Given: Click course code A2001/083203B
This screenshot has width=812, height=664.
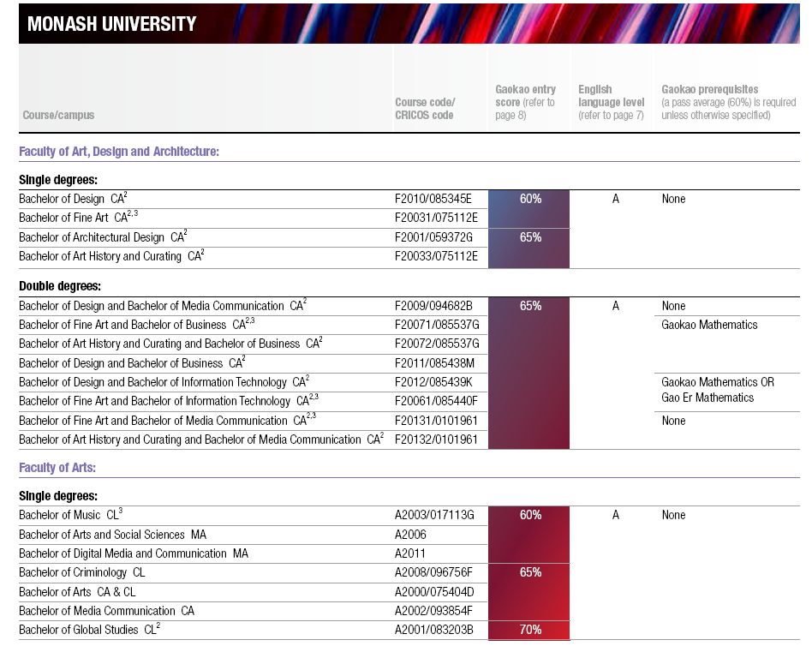Looking at the screenshot, I should [x=434, y=630].
